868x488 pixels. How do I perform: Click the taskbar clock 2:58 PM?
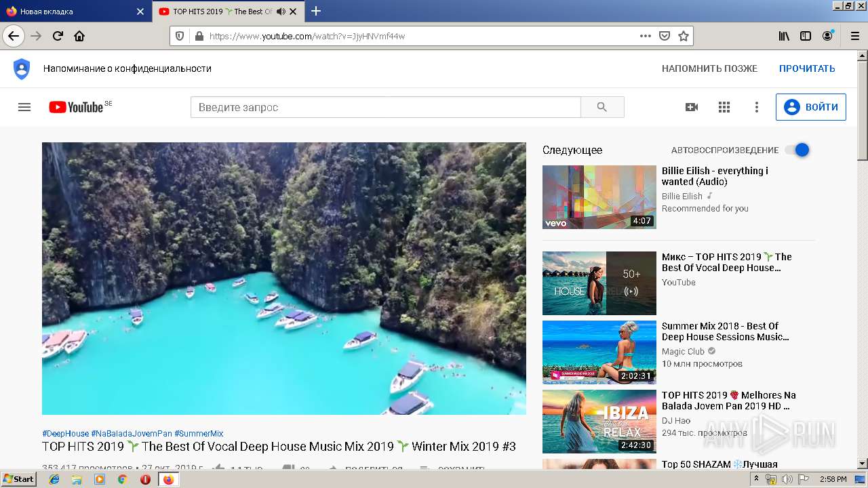(x=833, y=479)
